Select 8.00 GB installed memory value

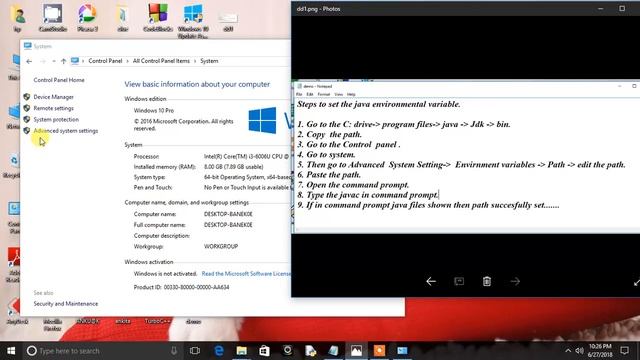click(233, 167)
